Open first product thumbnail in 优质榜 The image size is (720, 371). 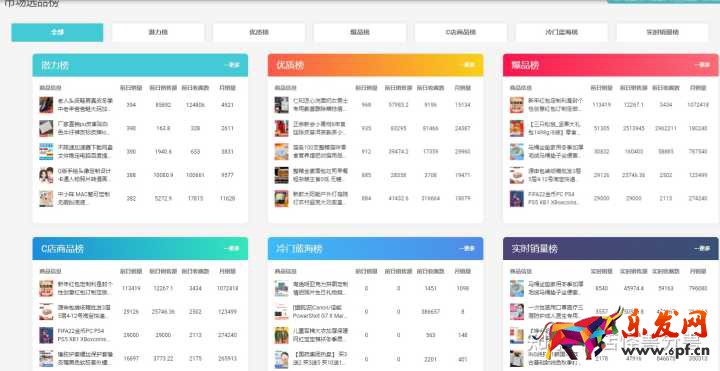[x=281, y=105]
